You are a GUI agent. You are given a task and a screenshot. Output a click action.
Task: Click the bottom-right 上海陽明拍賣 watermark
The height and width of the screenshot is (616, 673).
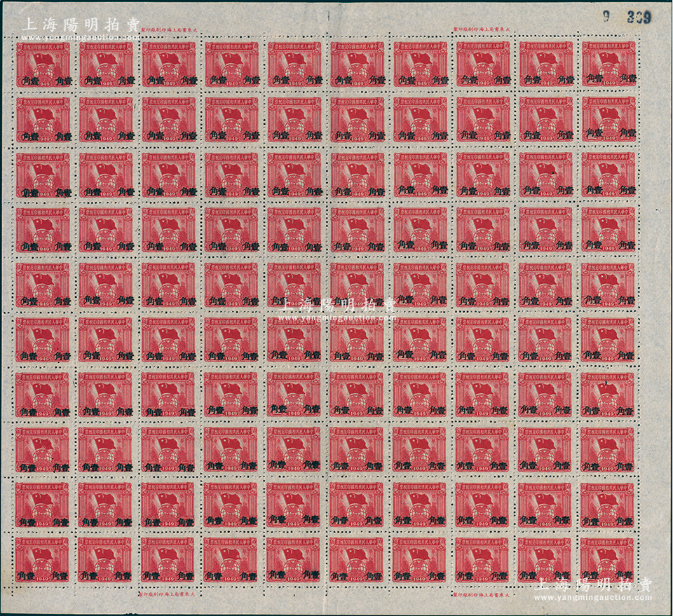point(593,586)
